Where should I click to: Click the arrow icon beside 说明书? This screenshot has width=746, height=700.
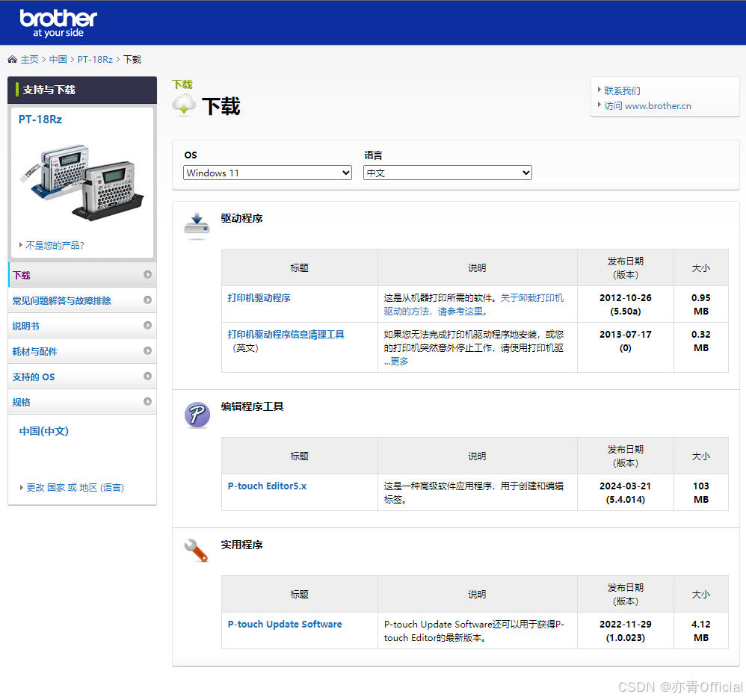coord(147,325)
